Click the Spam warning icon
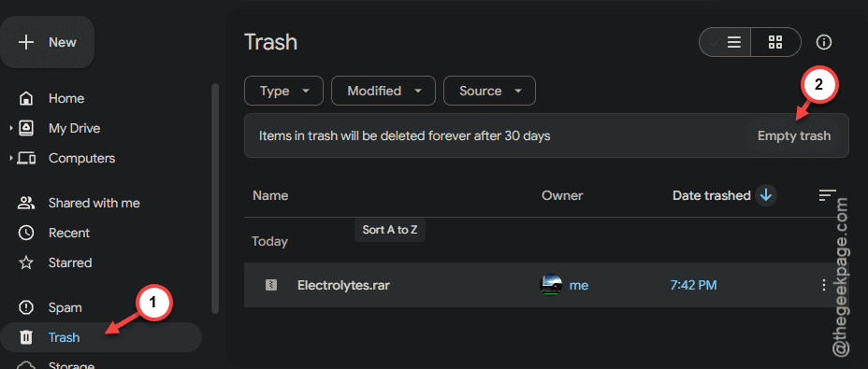The image size is (868, 369). point(26,307)
